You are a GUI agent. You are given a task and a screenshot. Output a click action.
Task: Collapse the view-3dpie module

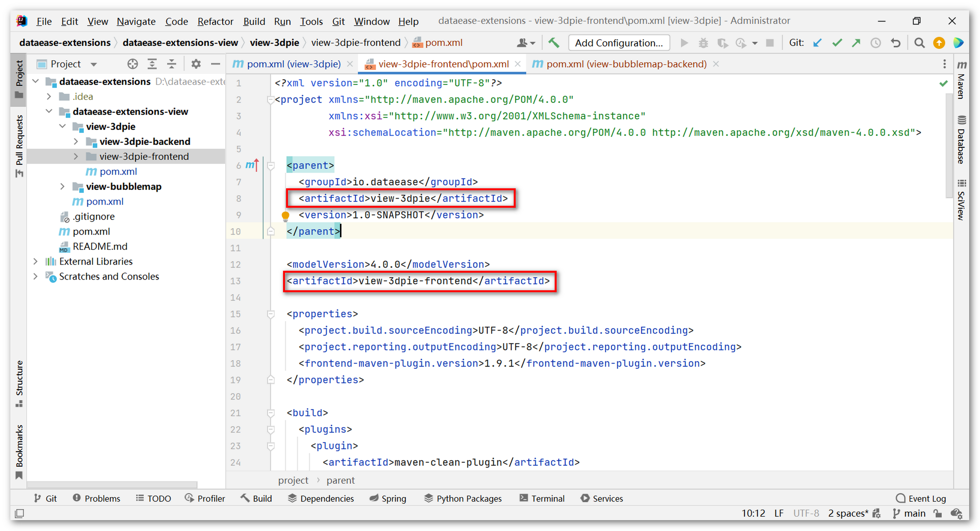[x=63, y=126]
